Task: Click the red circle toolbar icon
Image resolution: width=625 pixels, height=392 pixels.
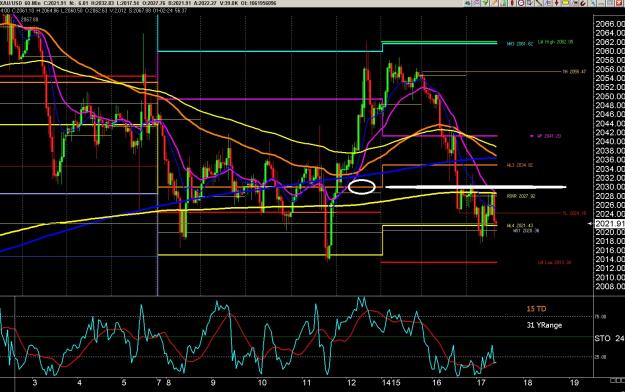Action: coord(521,3)
